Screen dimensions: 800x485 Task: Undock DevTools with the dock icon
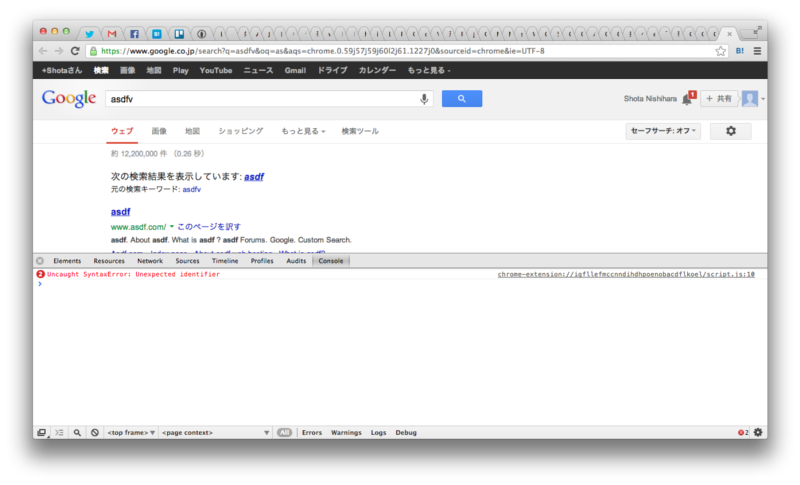pos(42,432)
